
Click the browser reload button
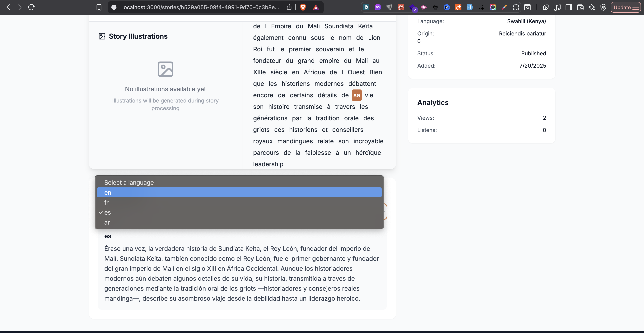coord(31,7)
